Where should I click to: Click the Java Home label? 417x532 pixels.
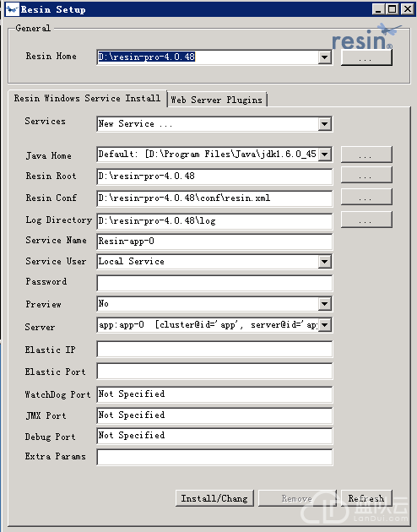tap(48, 155)
